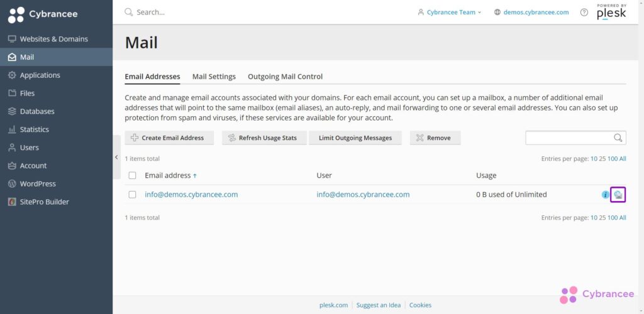Click the Remove button

(435, 138)
